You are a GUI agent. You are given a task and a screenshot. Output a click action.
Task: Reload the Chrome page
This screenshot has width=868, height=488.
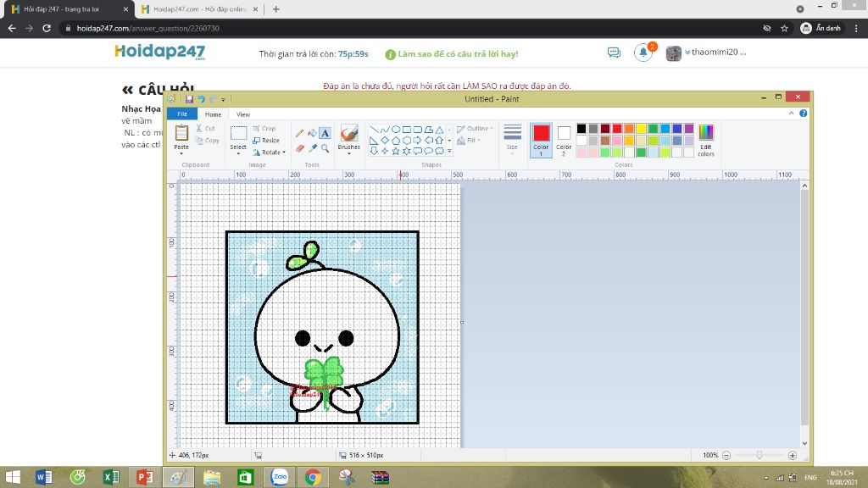(47, 28)
